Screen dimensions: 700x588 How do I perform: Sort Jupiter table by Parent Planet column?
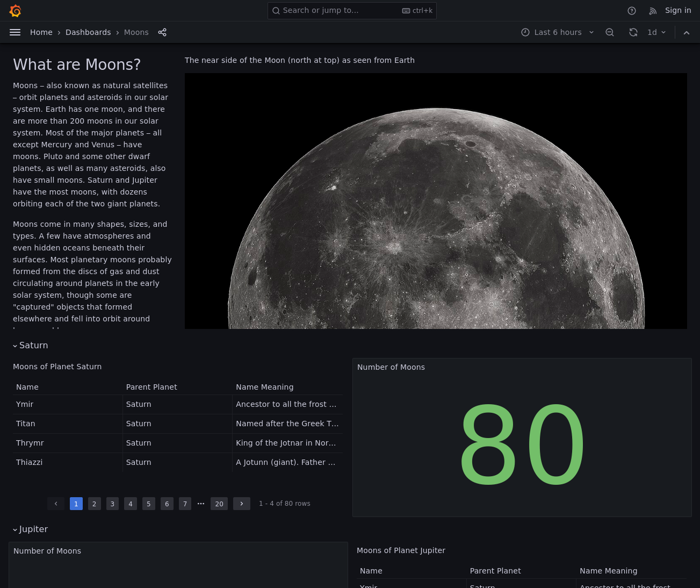click(x=495, y=571)
